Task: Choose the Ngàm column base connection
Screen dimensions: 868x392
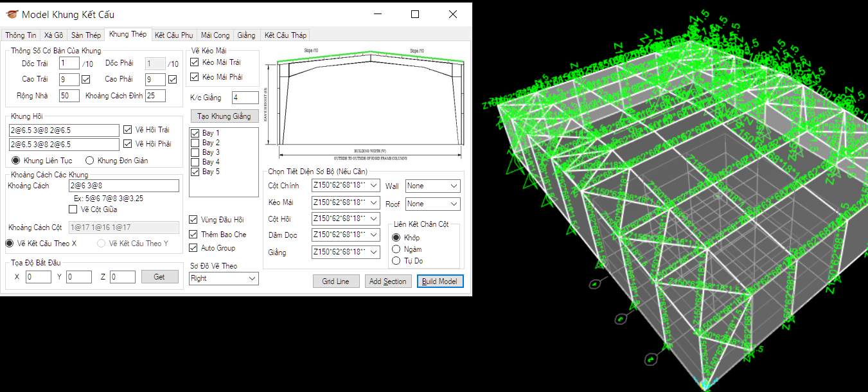Action: pos(396,249)
